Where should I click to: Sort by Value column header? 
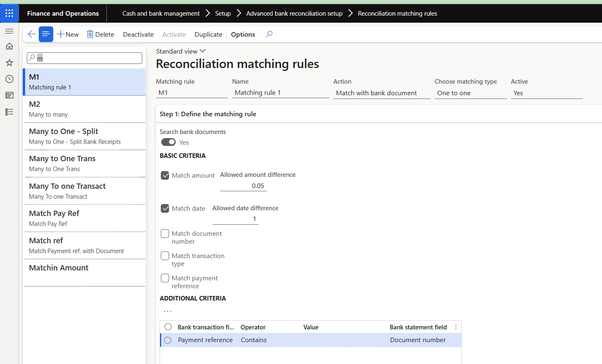[311, 327]
